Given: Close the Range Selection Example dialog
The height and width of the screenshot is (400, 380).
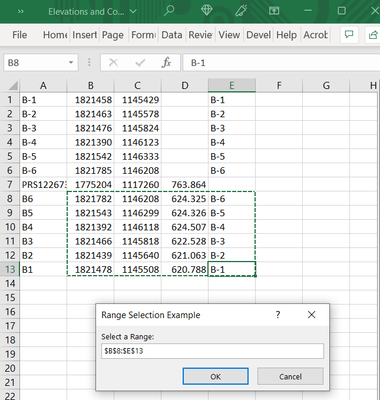Looking at the screenshot, I should point(311,315).
